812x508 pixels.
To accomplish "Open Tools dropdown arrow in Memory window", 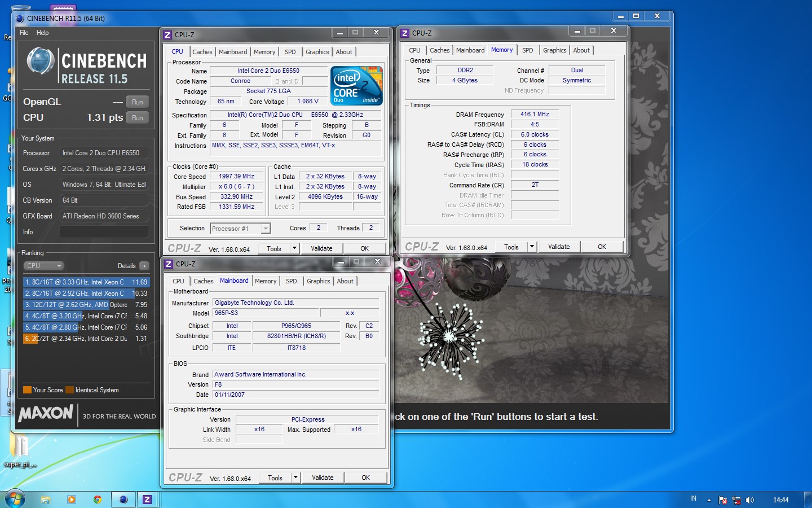I will click(x=532, y=247).
